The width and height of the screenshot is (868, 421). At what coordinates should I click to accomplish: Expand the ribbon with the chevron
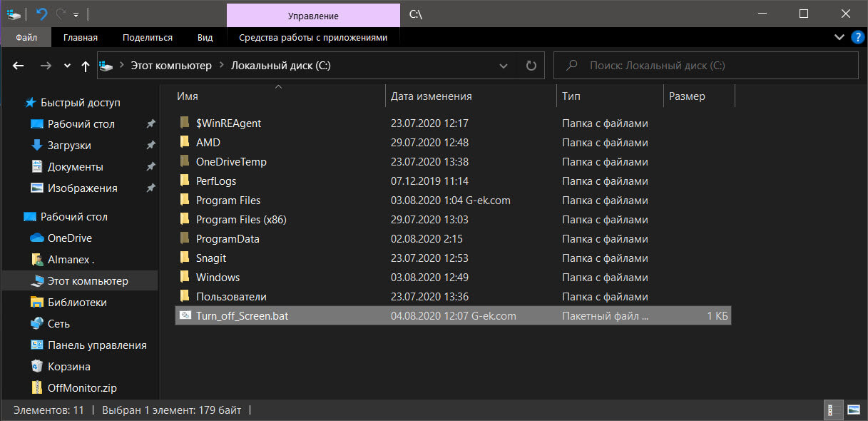click(x=839, y=37)
